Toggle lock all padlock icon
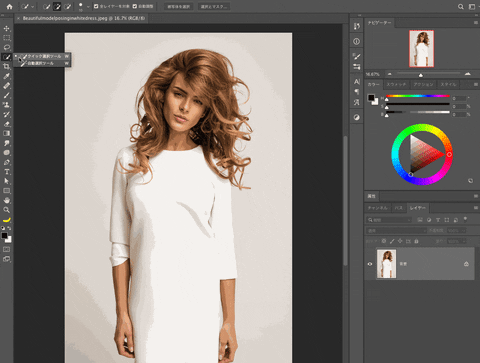Screen dimensions: 480x363 click(x=416, y=241)
